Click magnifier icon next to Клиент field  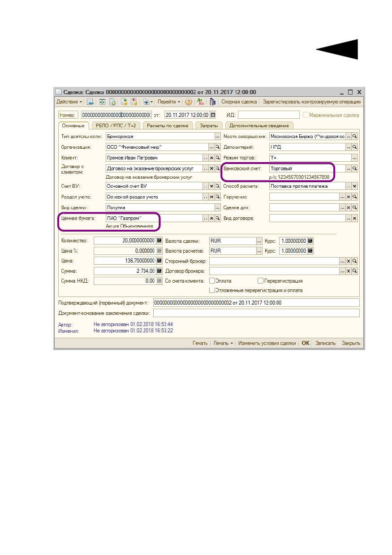[x=218, y=158]
